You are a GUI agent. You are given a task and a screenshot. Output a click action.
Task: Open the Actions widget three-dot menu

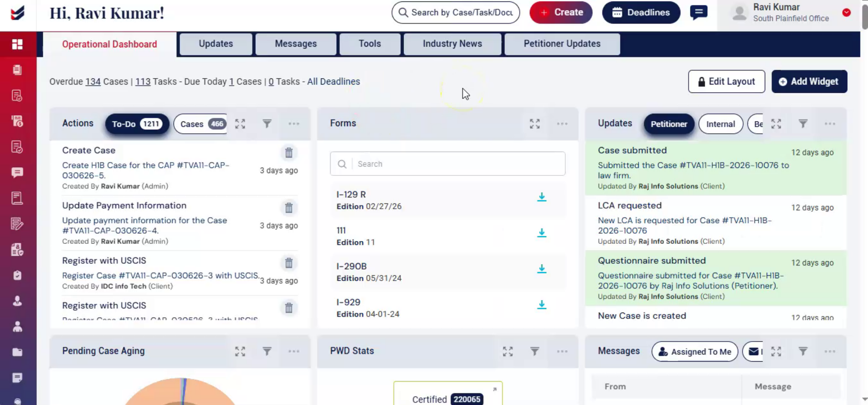click(294, 124)
